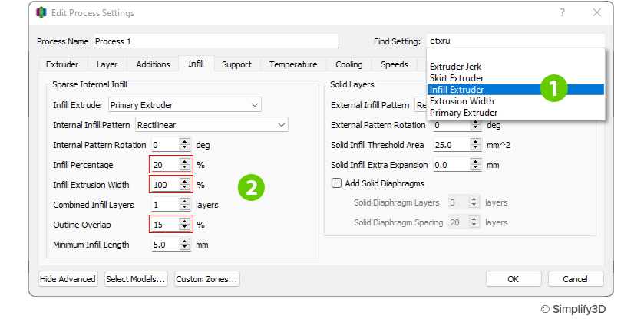This screenshot has width=644, height=319.
Task: Select Extrusion Width in results list
Action: click(x=461, y=100)
